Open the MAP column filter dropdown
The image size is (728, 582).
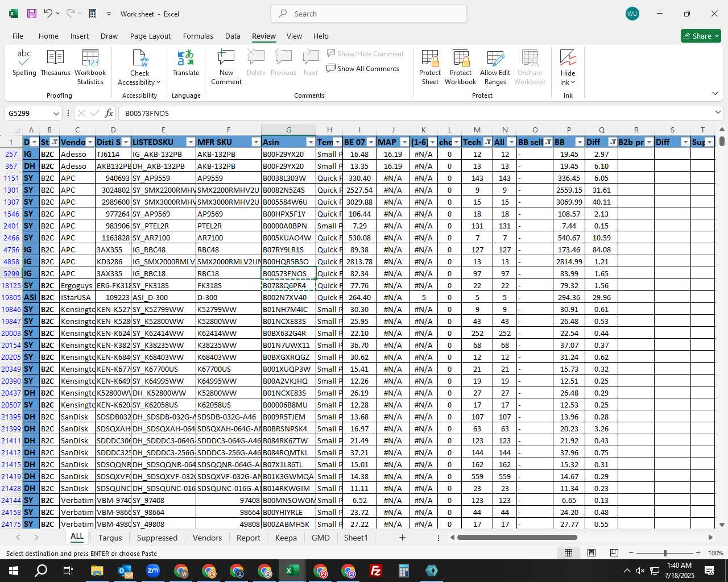click(x=404, y=142)
